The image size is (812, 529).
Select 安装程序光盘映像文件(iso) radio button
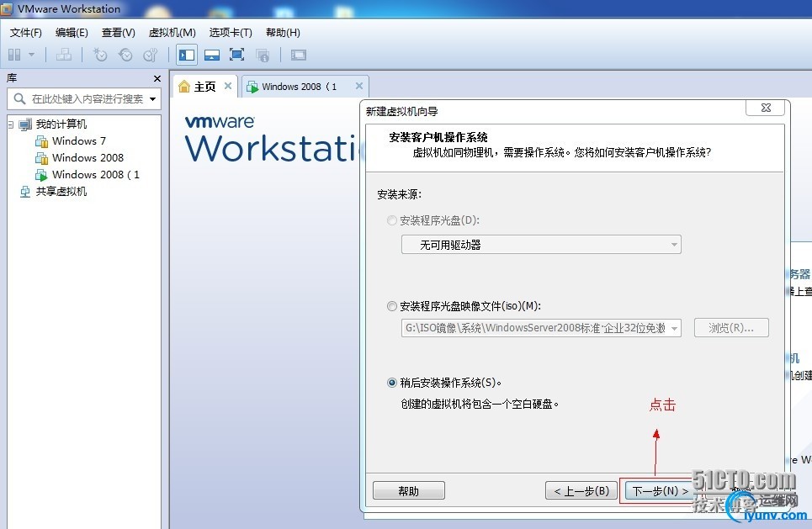tap(392, 306)
